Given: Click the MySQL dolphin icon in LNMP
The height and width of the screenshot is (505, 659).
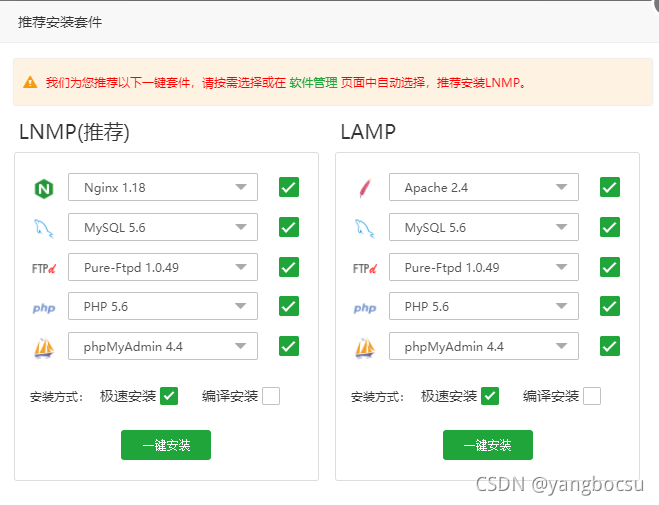Looking at the screenshot, I should click(x=44, y=228).
